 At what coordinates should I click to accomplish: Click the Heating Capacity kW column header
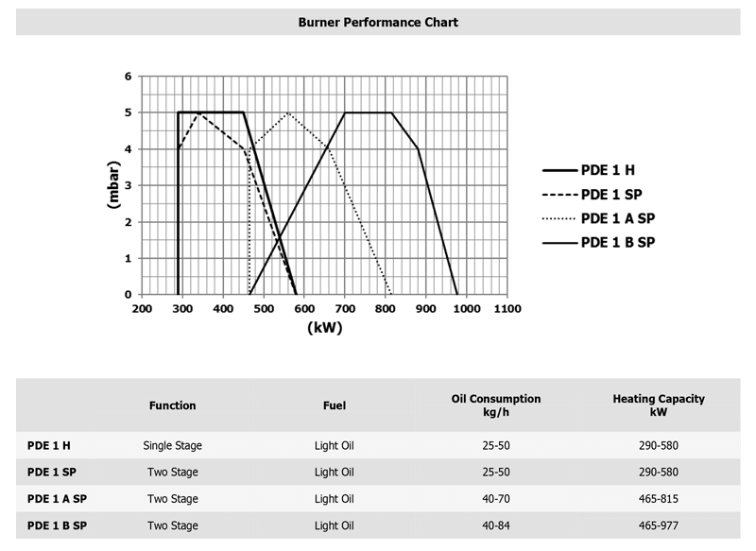tap(659, 405)
